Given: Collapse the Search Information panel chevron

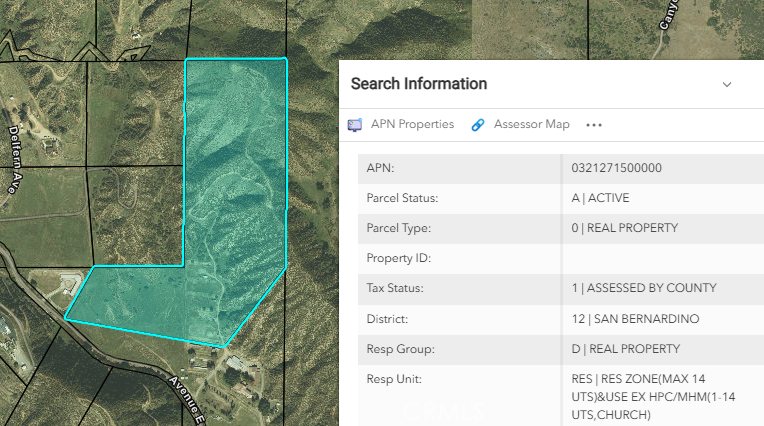Looking at the screenshot, I should point(727,84).
